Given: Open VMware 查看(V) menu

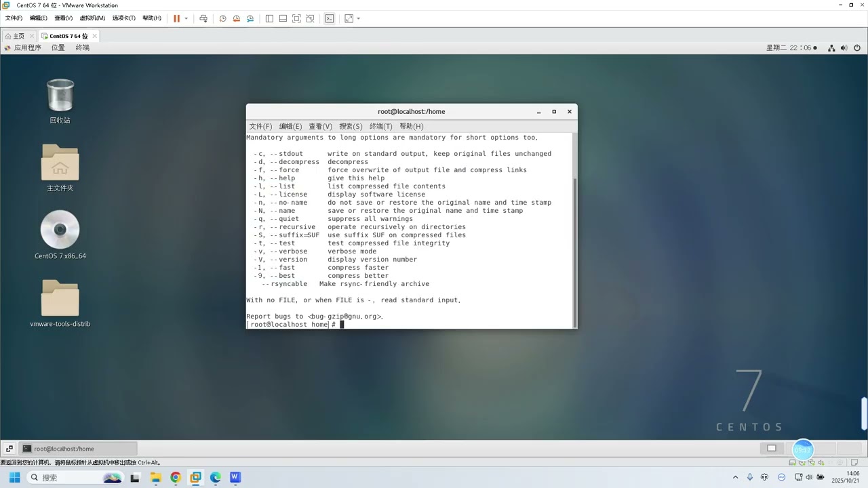Looking at the screenshot, I should pos(64,18).
